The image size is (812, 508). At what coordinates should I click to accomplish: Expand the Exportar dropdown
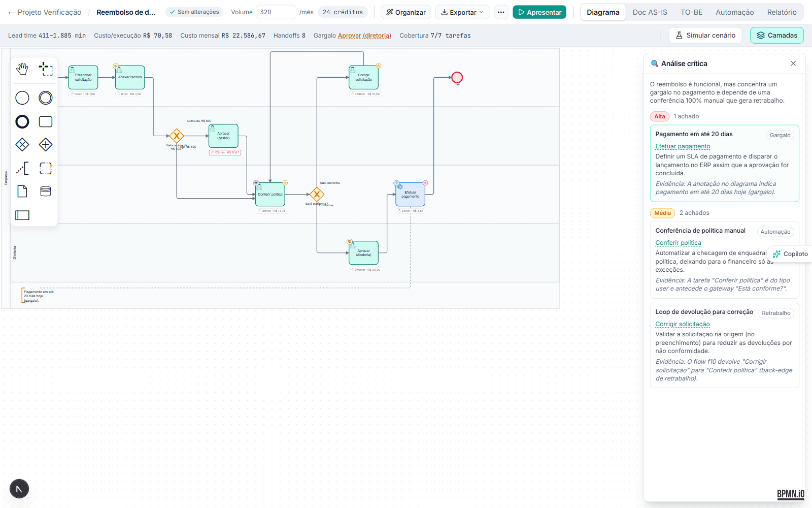coord(462,12)
